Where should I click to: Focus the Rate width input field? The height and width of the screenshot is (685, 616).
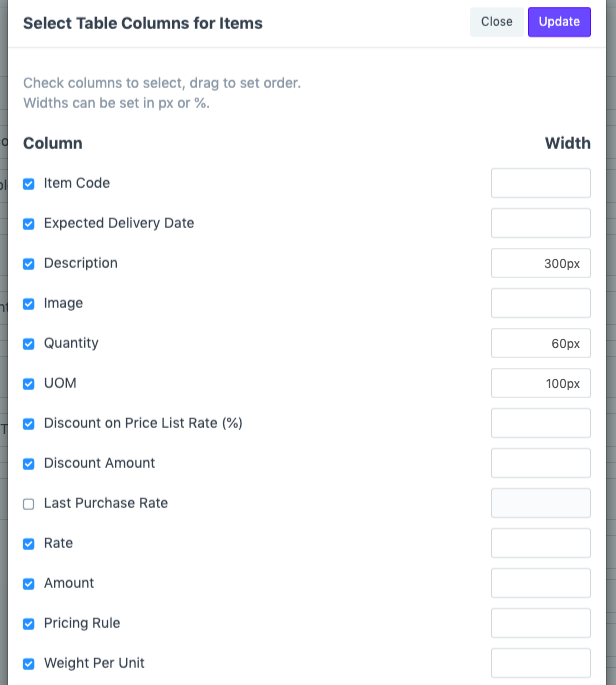tap(541, 543)
